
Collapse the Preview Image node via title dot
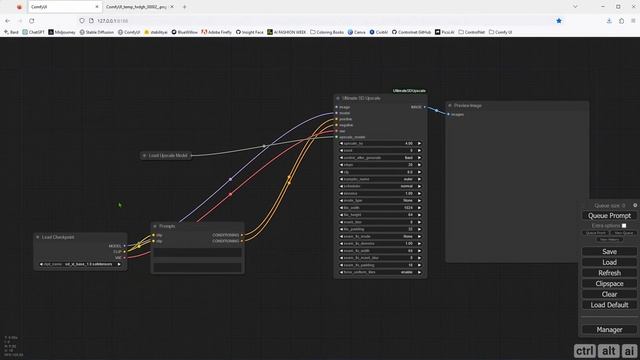450,106
